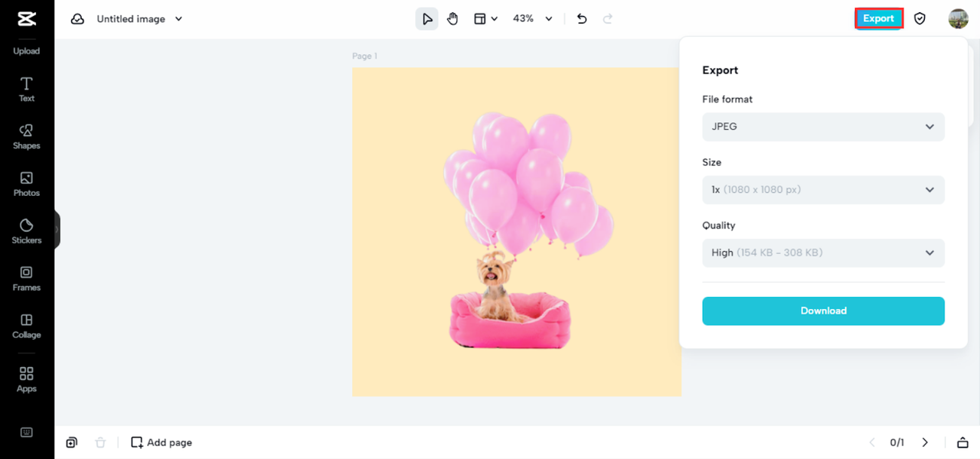
Task: Go to the previous page arrow
Action: click(872, 442)
